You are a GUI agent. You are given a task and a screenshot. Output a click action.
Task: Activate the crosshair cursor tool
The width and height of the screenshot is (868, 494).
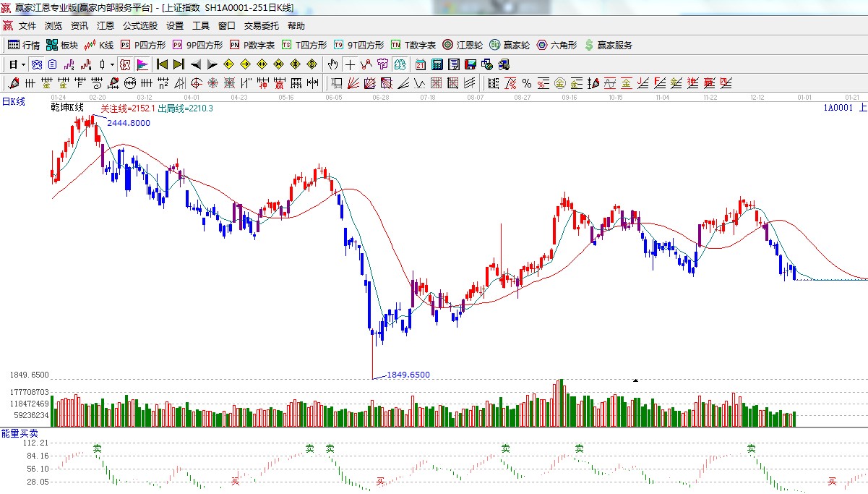(x=350, y=64)
